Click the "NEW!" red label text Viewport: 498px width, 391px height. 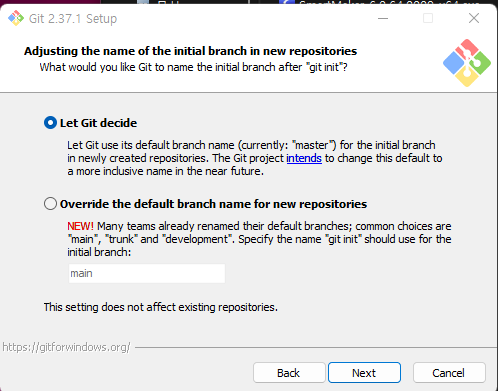click(x=80, y=226)
